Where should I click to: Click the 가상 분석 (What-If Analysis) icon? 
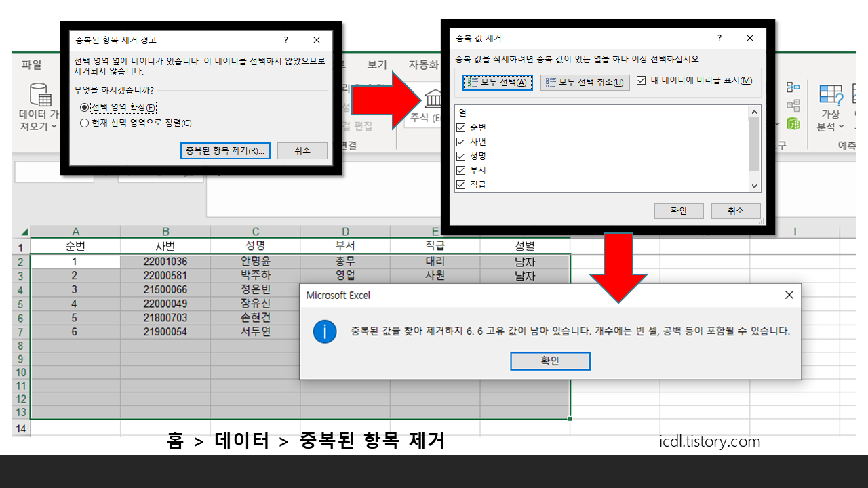coord(831,95)
